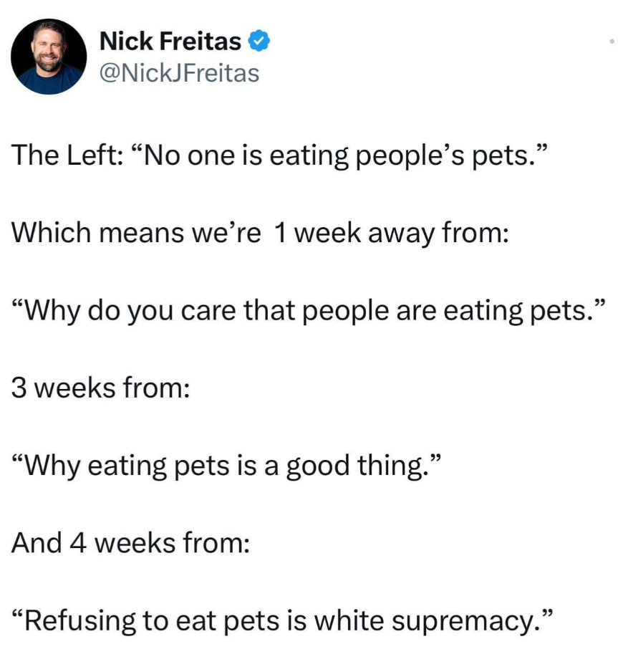Viewport: 618px width, 672px height.
Task: Click the "No one is eating people's pets" quote
Action: (337, 156)
